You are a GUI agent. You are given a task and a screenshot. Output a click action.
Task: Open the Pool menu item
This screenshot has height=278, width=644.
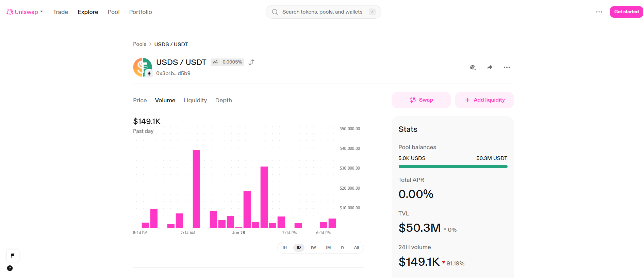point(114,12)
